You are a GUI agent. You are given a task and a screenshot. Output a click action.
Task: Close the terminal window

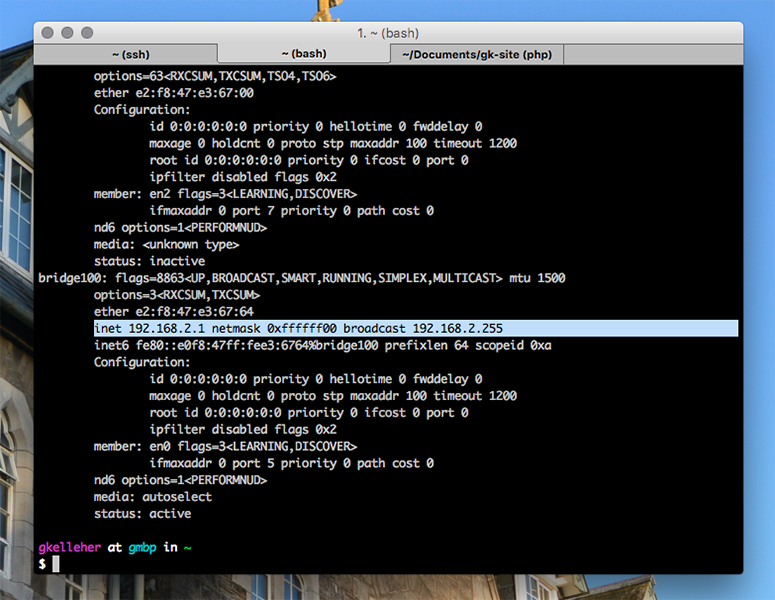tap(48, 33)
